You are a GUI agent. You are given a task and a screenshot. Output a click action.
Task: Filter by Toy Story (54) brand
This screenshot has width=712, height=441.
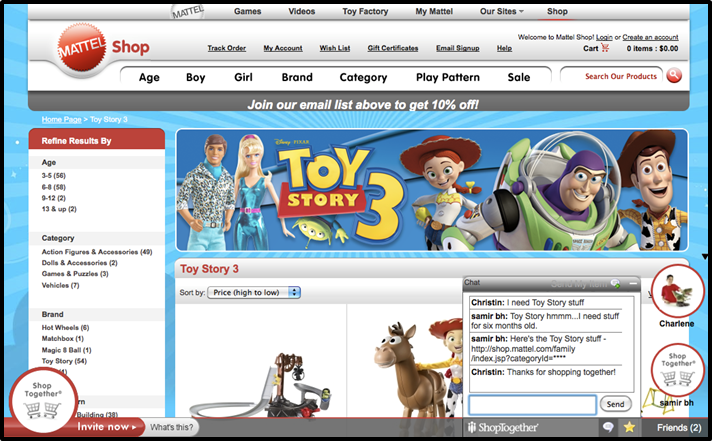click(x=64, y=361)
